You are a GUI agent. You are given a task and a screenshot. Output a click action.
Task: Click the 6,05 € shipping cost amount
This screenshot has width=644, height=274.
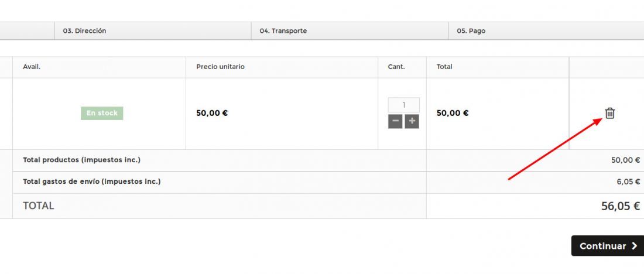(628, 181)
